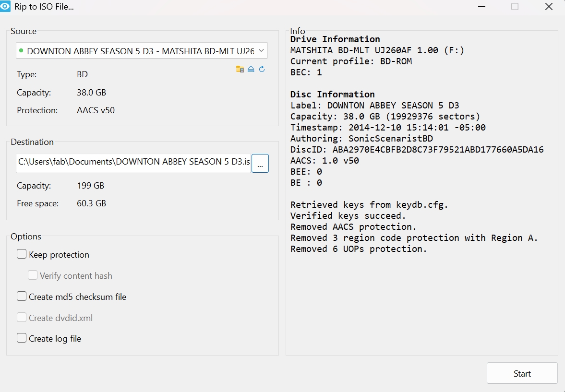Enable the Keep protection checkbox

pos(22,254)
